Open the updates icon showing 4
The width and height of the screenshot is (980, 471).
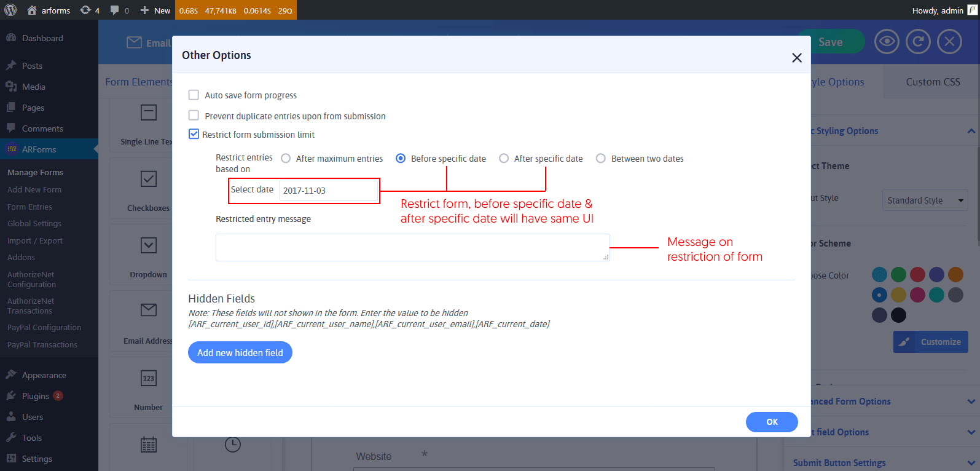pos(90,10)
